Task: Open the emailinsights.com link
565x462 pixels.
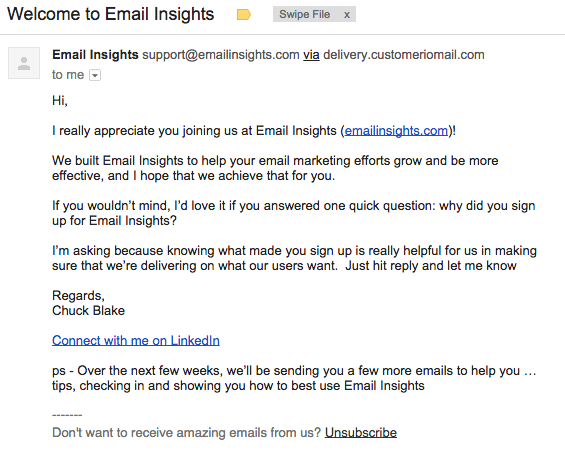Action: click(396, 130)
